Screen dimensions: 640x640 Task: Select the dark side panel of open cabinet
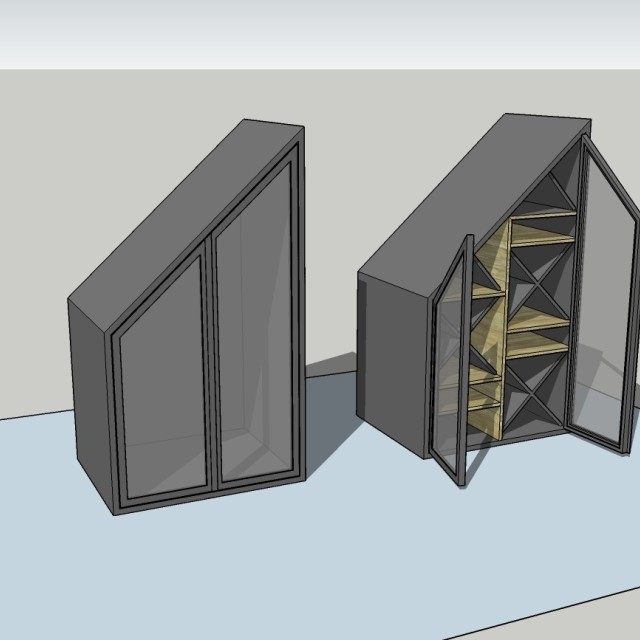point(394,363)
